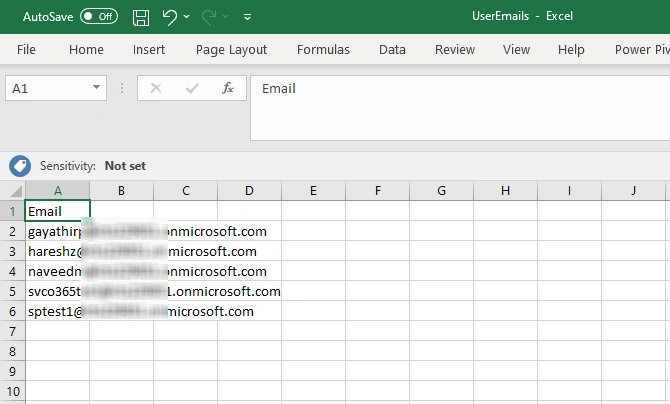Open the Help ribbon tab
The height and width of the screenshot is (404, 670).
click(x=571, y=50)
